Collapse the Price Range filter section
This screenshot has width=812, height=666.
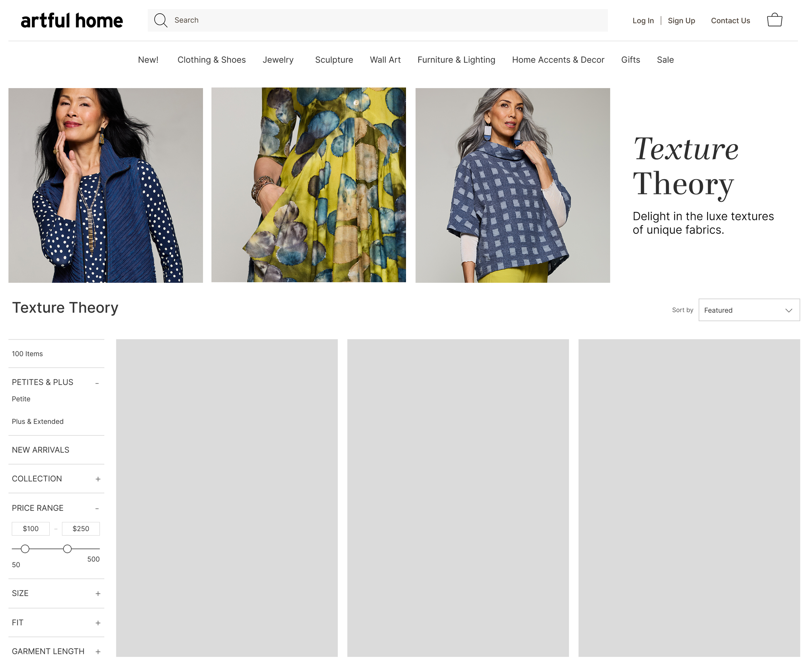97,508
